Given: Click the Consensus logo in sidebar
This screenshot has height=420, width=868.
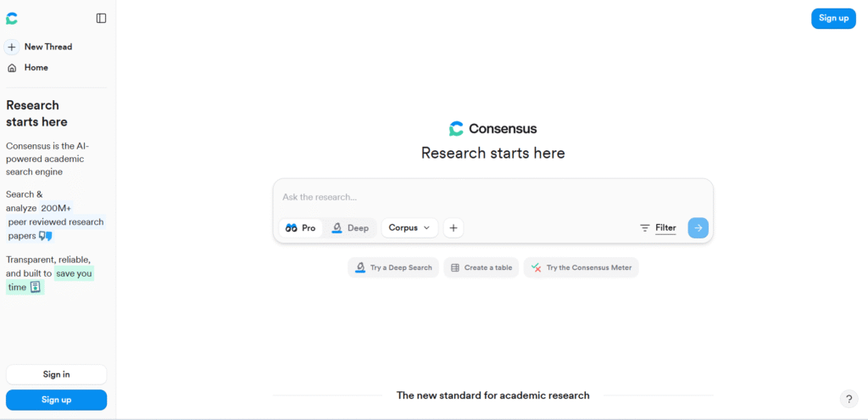Looking at the screenshot, I should pos(12,19).
